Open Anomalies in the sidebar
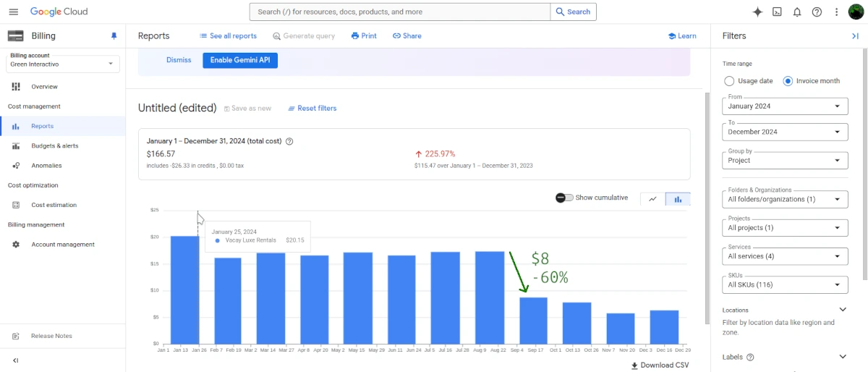868x372 pixels. (x=46, y=166)
